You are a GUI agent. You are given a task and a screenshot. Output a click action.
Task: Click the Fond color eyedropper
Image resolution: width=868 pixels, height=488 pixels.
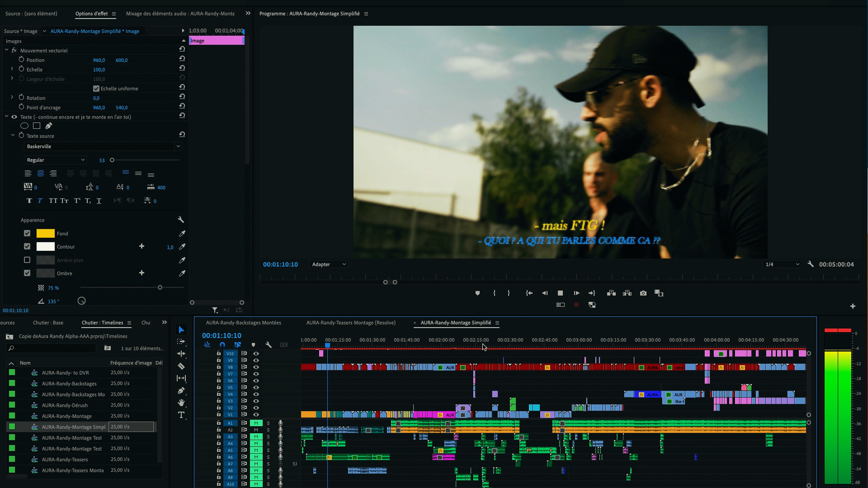coord(182,234)
